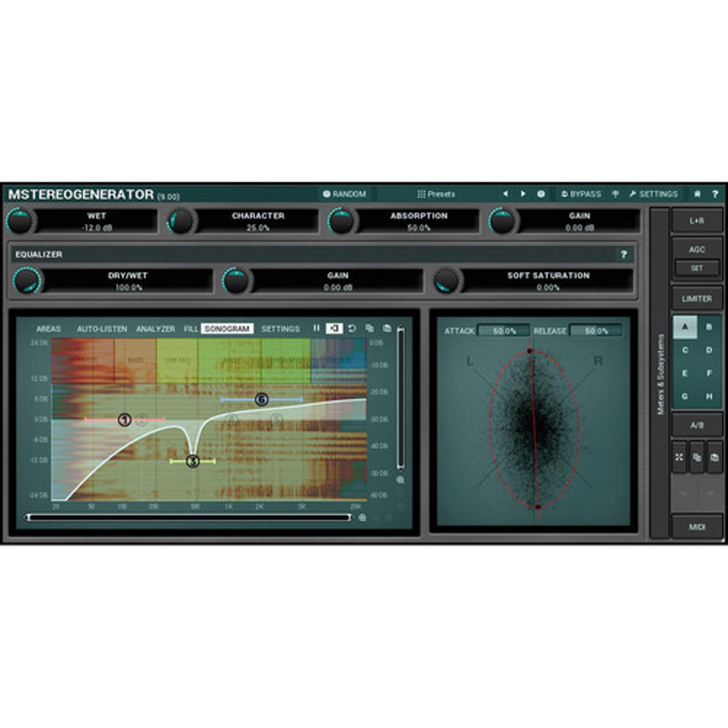The height and width of the screenshot is (728, 728).
Task: Click vertical scrollbar right of EQ graph
Action: [400, 398]
